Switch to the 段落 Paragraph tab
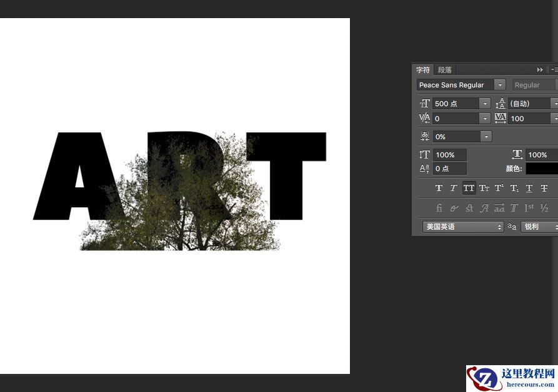This screenshot has width=558, height=392. (x=445, y=69)
